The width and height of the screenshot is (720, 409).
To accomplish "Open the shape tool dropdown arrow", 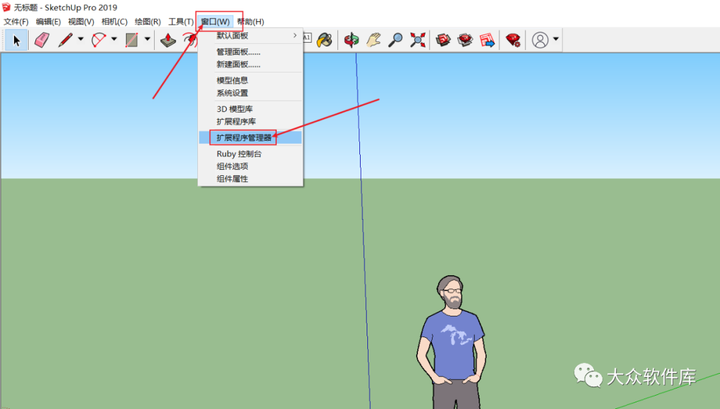I will [x=147, y=39].
